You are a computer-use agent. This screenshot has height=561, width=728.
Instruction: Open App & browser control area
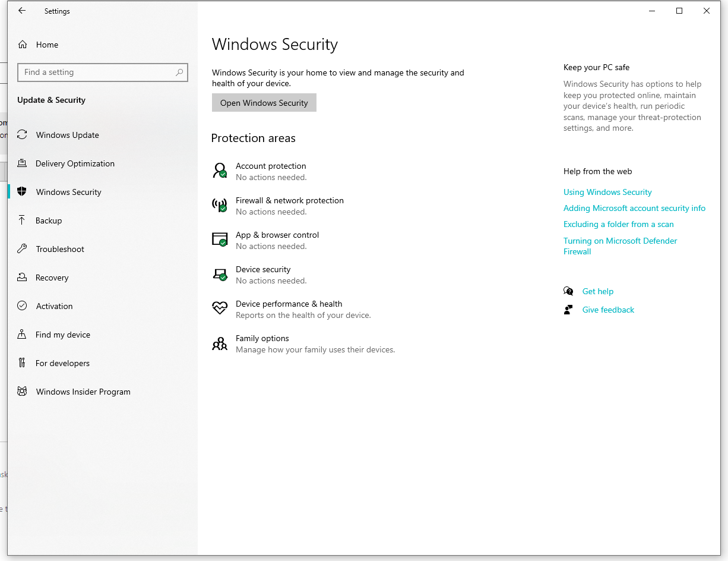265,240
